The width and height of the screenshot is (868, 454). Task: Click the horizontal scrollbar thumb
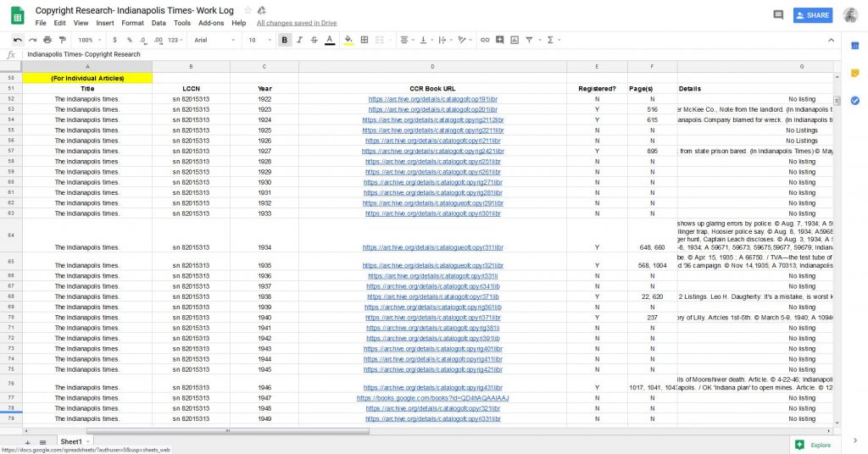(227, 431)
